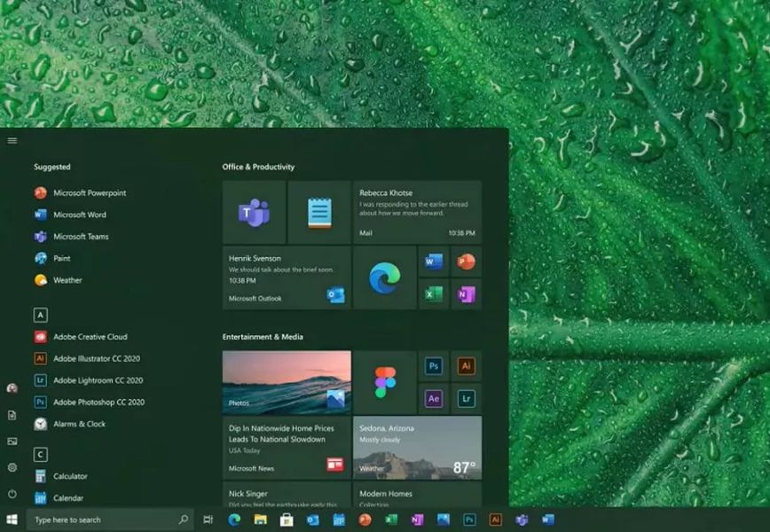Screen dimensions: 770x532
Task: Open Excel from the taskbar
Action: (391, 520)
